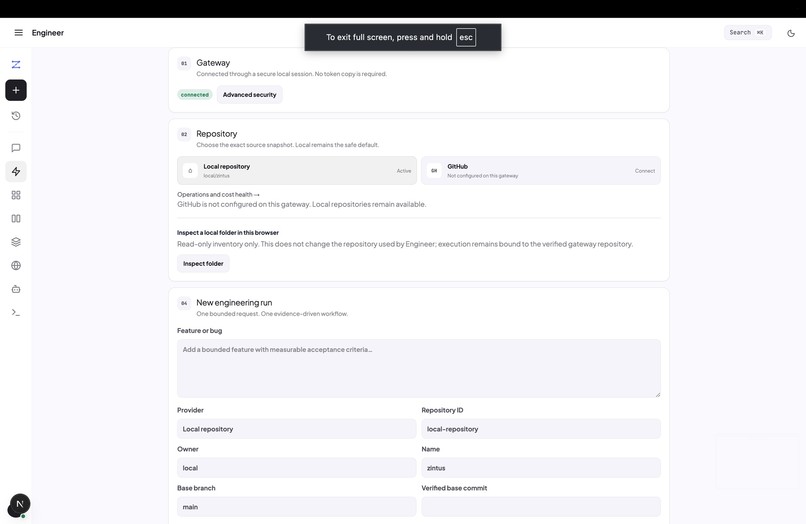Select the Local repository option
Screen dimensions: 806x524
pos(297,171)
